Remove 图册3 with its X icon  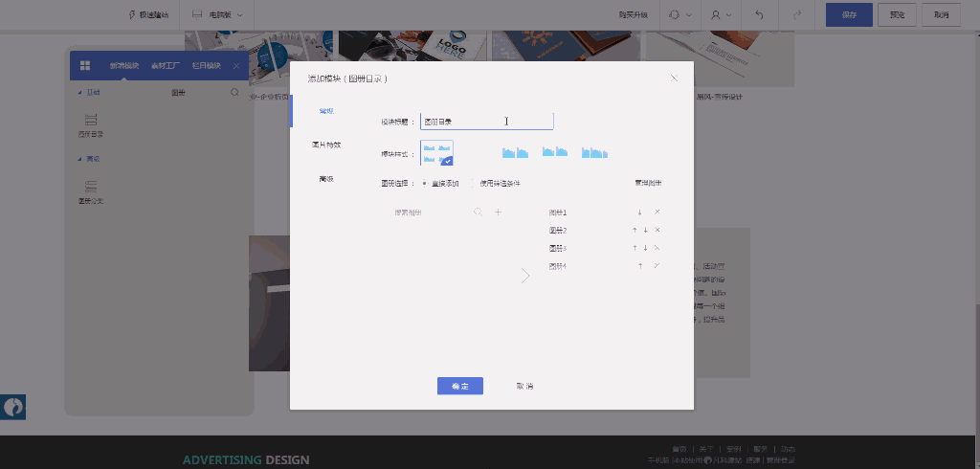point(657,248)
